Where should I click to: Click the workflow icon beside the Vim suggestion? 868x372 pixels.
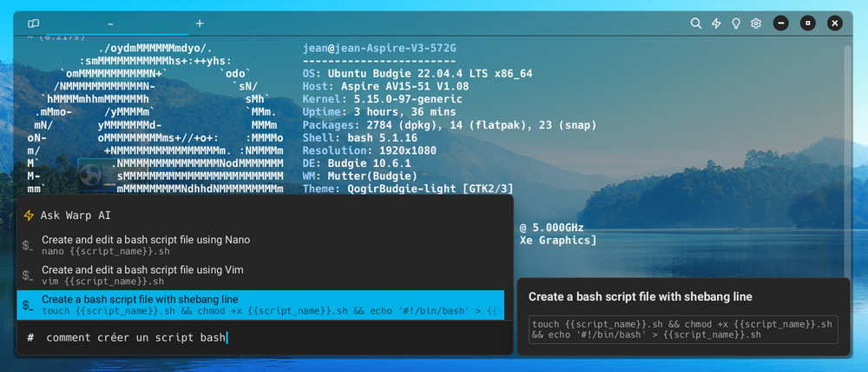click(x=28, y=276)
